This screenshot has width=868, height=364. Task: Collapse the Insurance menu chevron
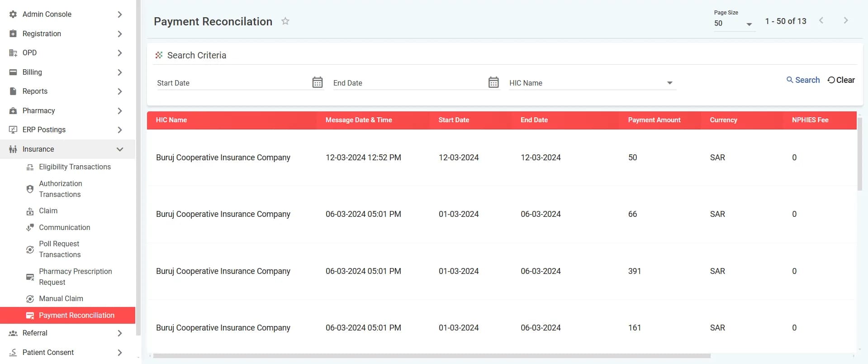119,149
